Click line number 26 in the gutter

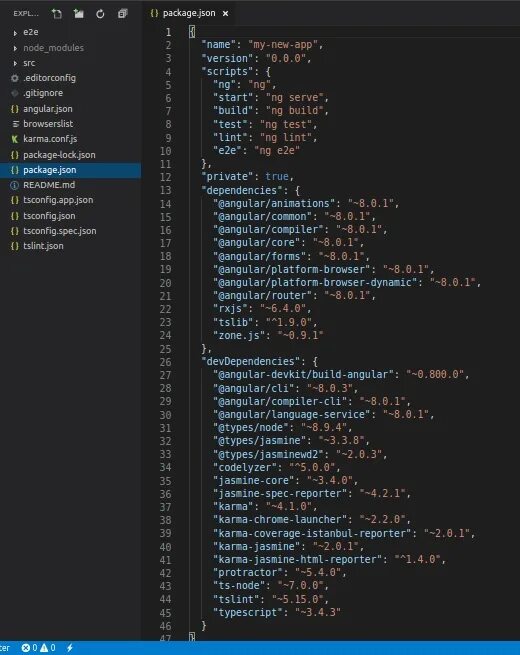[166, 362]
